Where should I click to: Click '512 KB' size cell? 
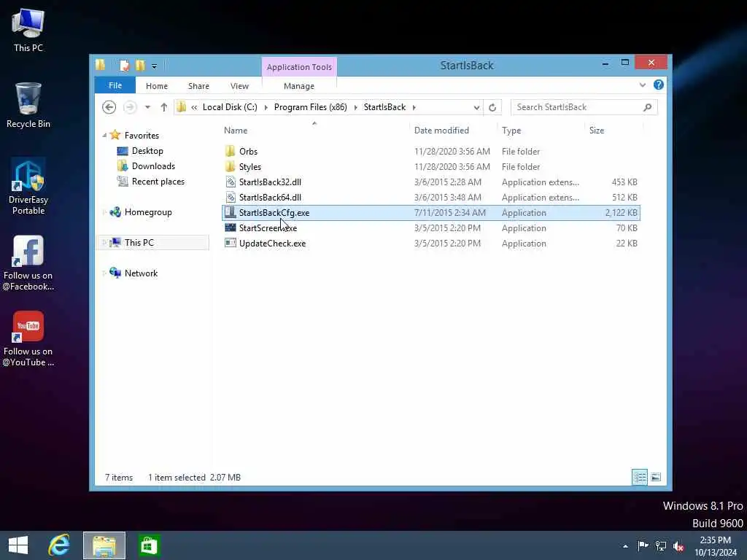pyautogui.click(x=624, y=197)
